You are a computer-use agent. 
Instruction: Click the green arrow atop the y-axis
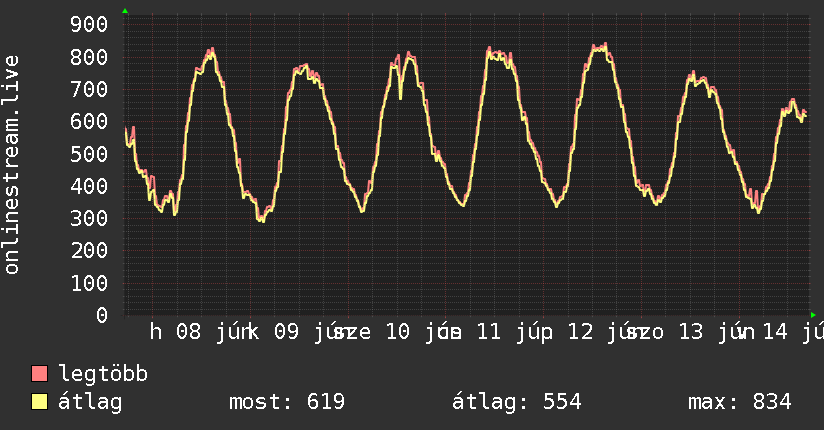click(x=125, y=11)
